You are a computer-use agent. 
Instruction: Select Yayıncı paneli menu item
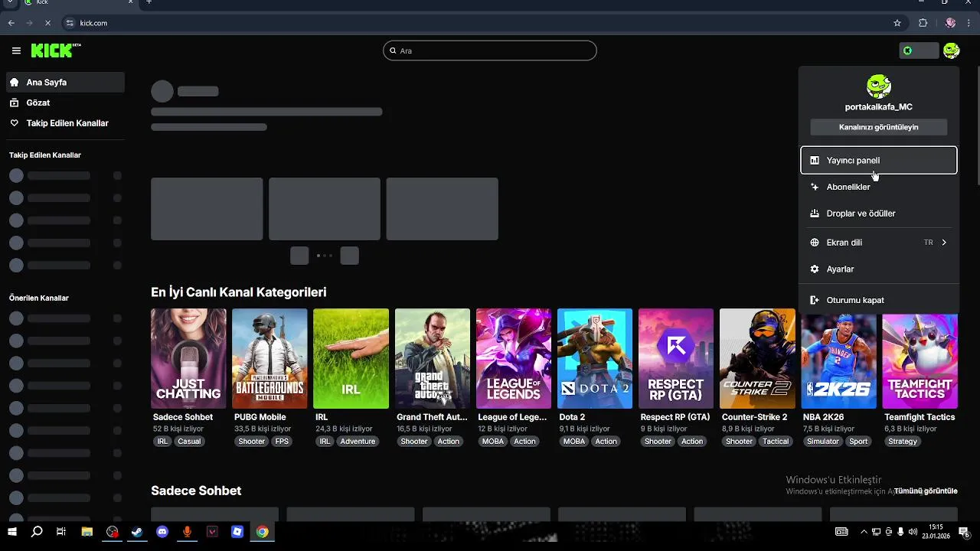[x=879, y=161]
